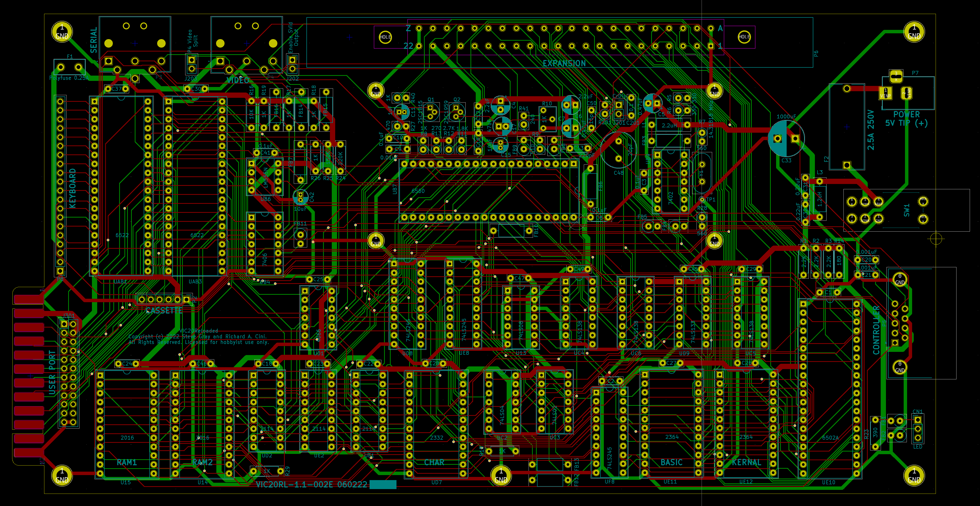
Task: Click the Polyfuse 0.25A F1 label
Action: coord(69,78)
